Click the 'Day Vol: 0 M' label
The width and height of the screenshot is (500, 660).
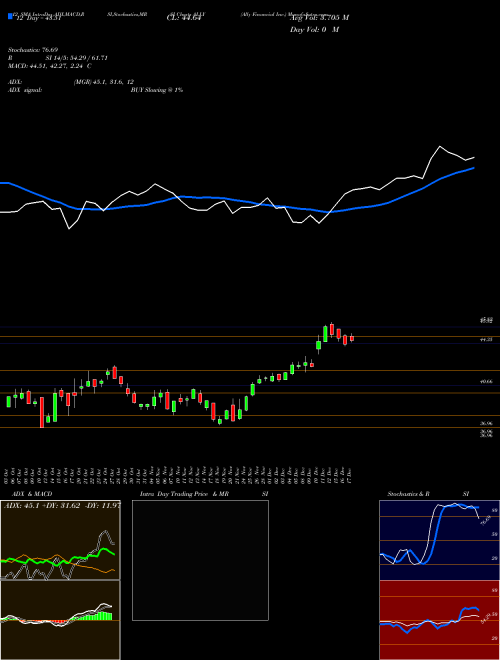click(x=314, y=30)
